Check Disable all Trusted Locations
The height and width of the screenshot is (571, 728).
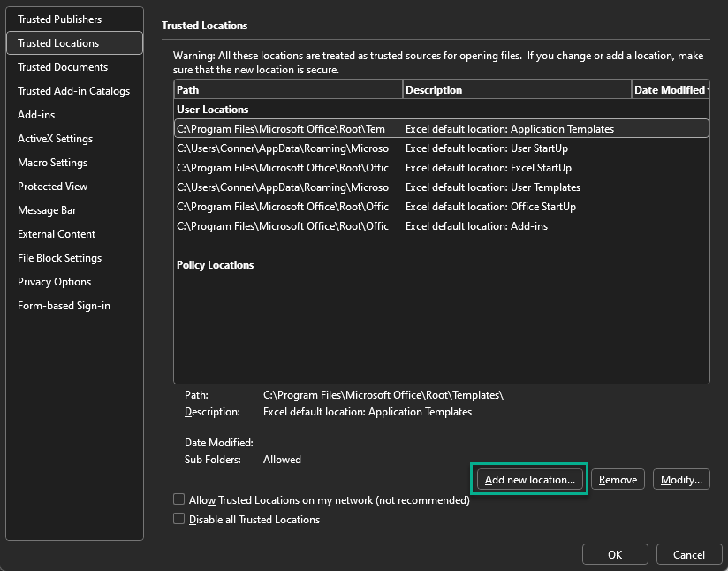(179, 520)
